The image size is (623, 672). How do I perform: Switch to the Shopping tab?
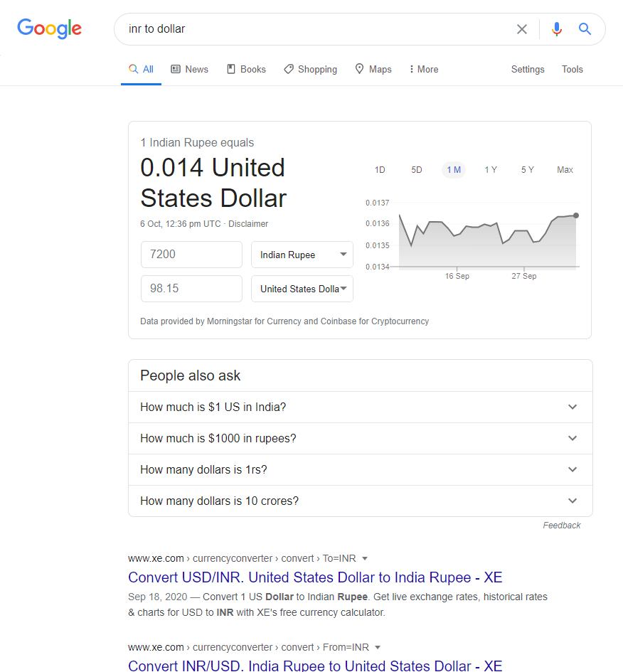[310, 69]
